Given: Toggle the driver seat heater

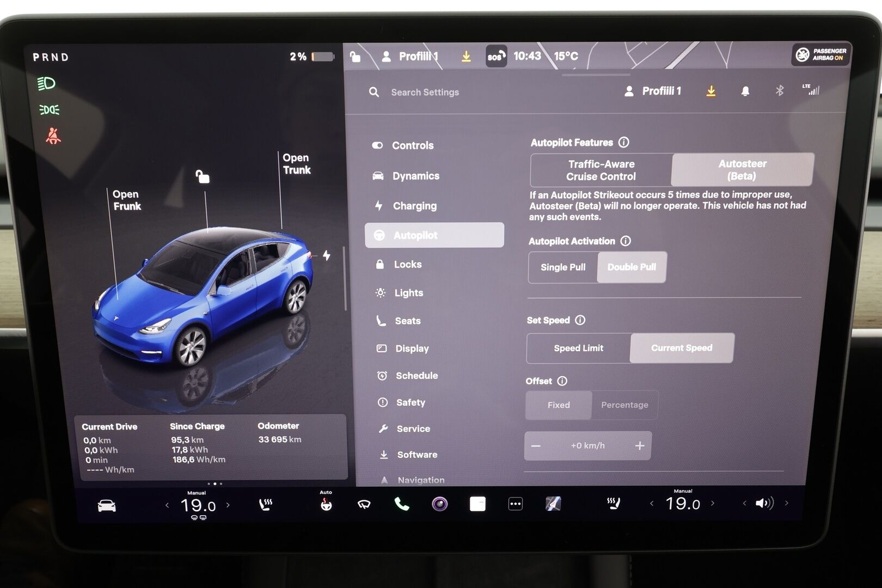Looking at the screenshot, I should pos(266,504).
